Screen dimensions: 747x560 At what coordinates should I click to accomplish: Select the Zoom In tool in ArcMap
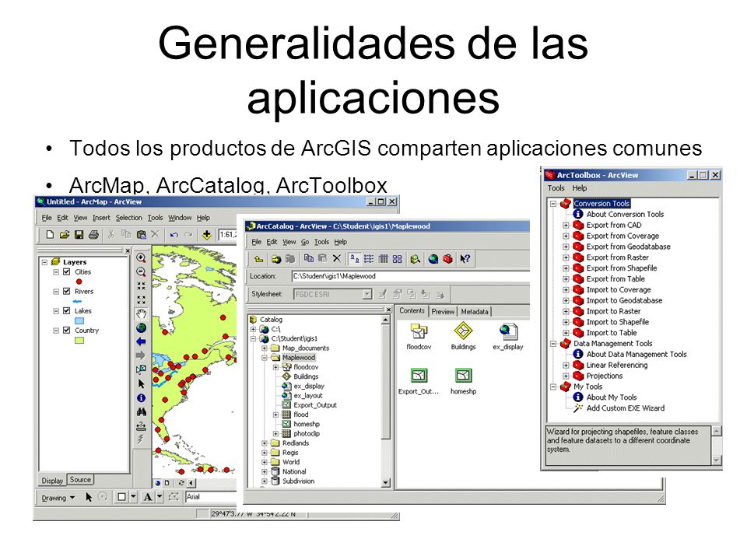click(141, 258)
